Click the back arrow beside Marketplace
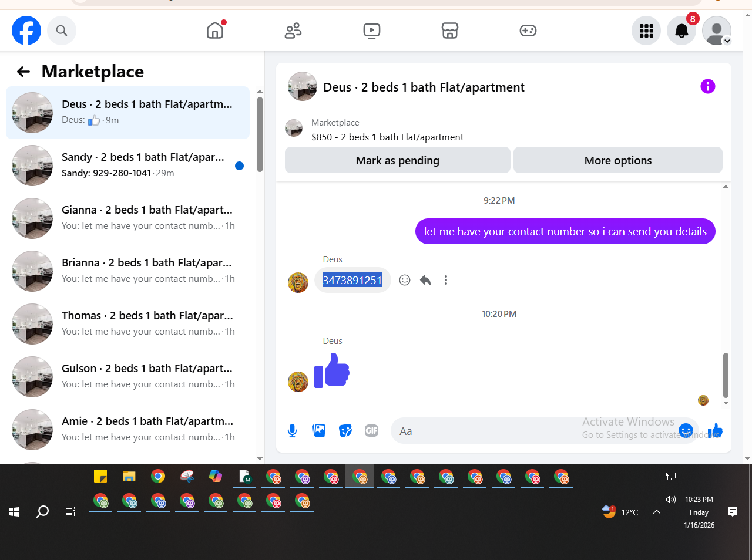752x560 pixels. (x=23, y=72)
